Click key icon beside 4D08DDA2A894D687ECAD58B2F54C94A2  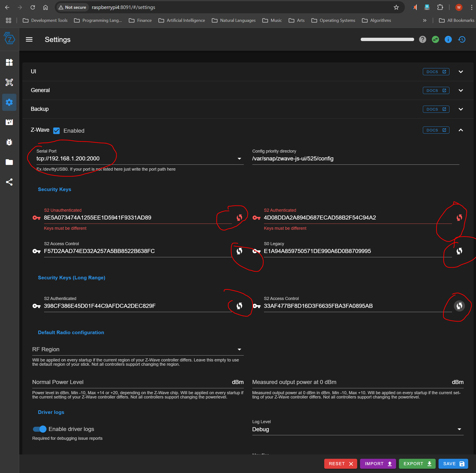pyautogui.click(x=256, y=218)
